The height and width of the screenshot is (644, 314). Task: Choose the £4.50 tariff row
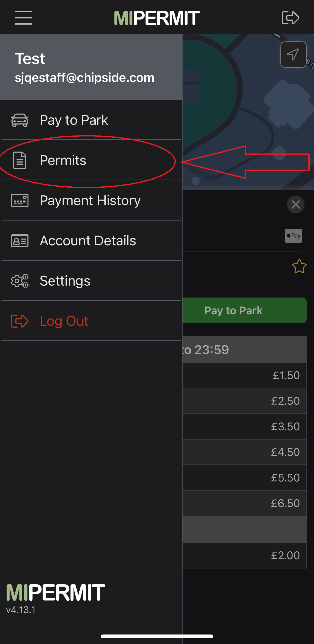[x=244, y=452]
